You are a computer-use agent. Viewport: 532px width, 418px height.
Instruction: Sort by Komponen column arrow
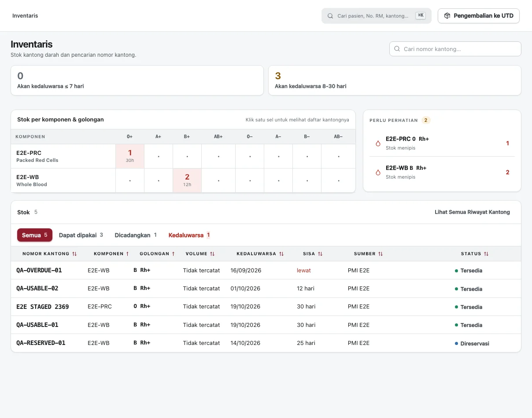(127, 254)
